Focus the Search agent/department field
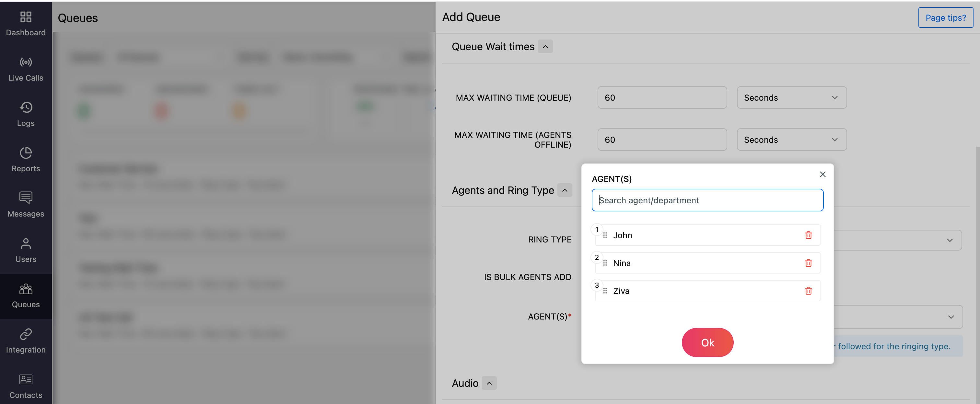Screen dimensions: 980x404 [x=707, y=200]
